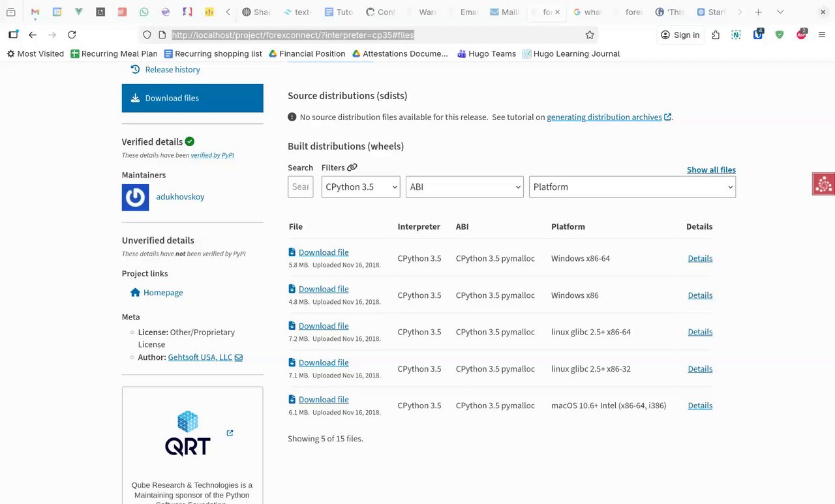Click the Filters link icon

pyautogui.click(x=352, y=168)
